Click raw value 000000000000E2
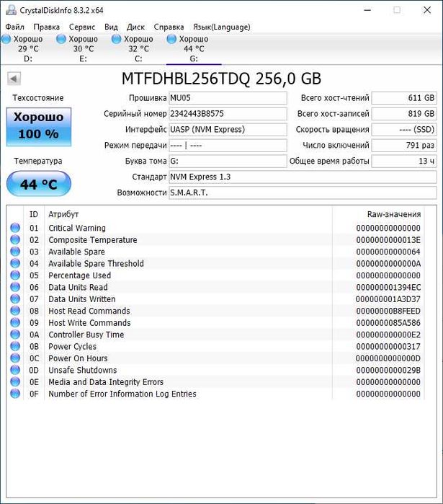The width and height of the screenshot is (443, 504). 388,335
